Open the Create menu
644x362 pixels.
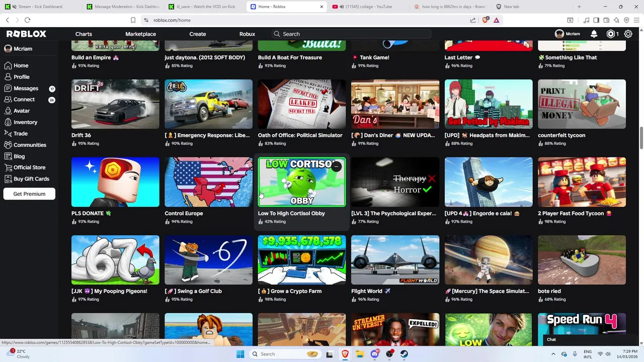pos(198,34)
